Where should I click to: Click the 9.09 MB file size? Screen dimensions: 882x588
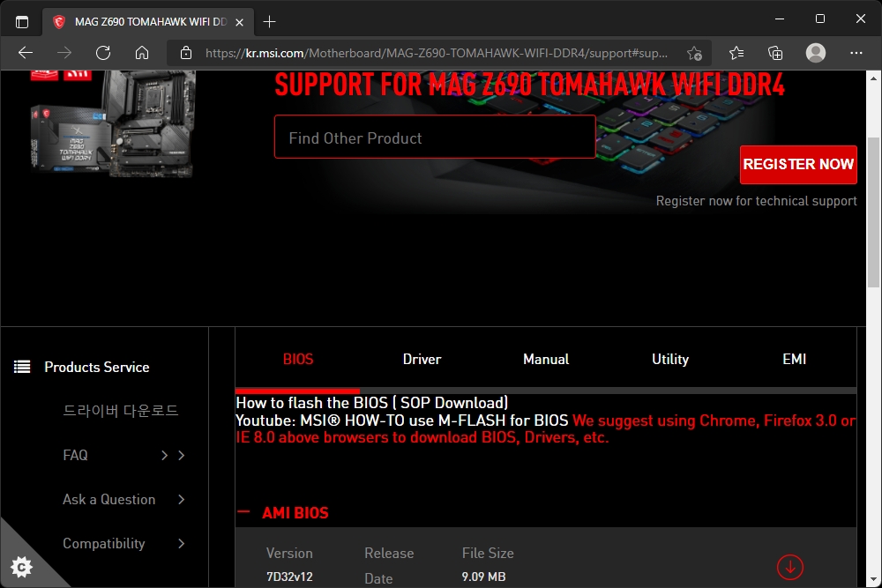(483, 577)
